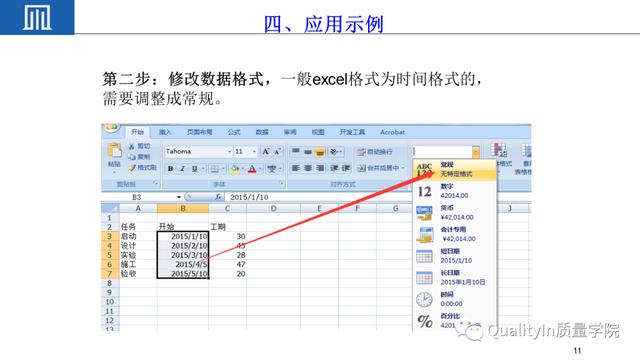This screenshot has width=640, height=360.
Task: Open the Name Box B3 dropdown arrow
Action: click(x=179, y=197)
